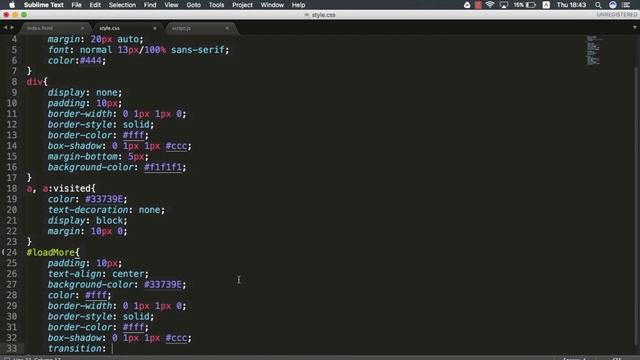Image resolution: width=640 pixels, height=360 pixels.
Task: Open the tab list dropdown arrow
Action: 634,27
